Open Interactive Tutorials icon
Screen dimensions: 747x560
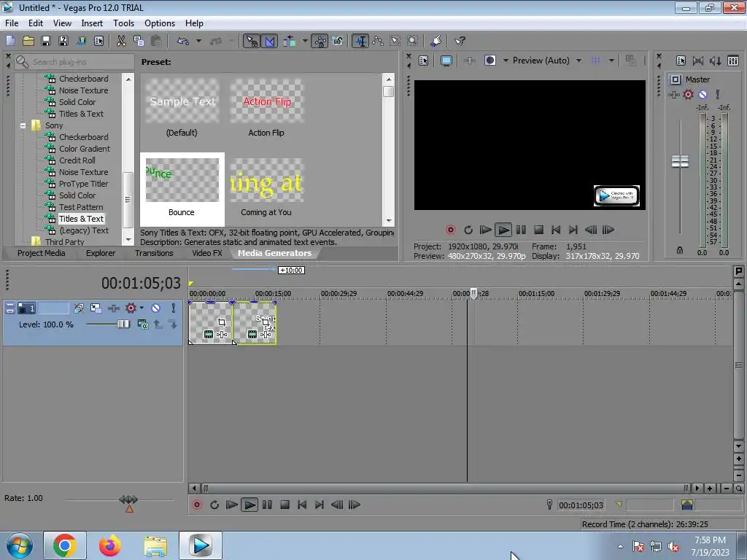[x=436, y=41]
